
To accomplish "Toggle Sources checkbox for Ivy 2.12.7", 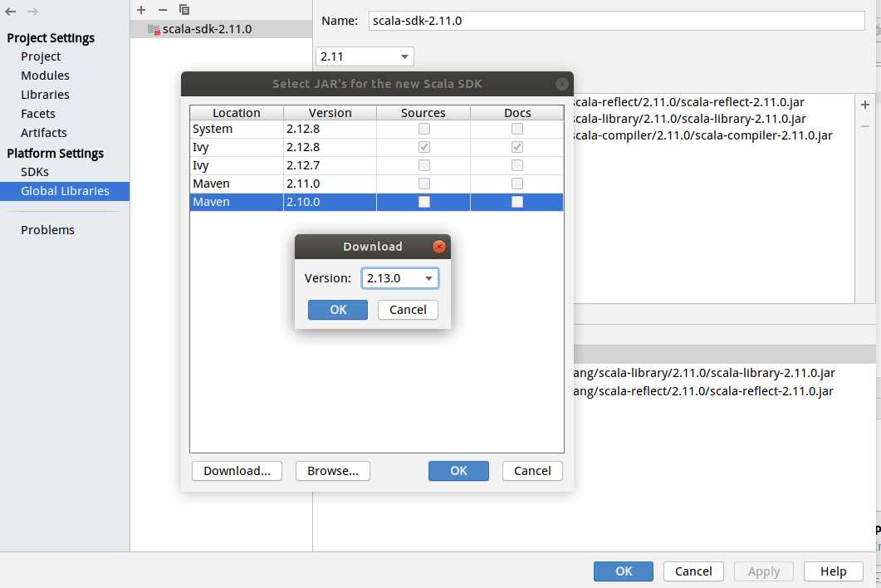I will pyautogui.click(x=424, y=165).
